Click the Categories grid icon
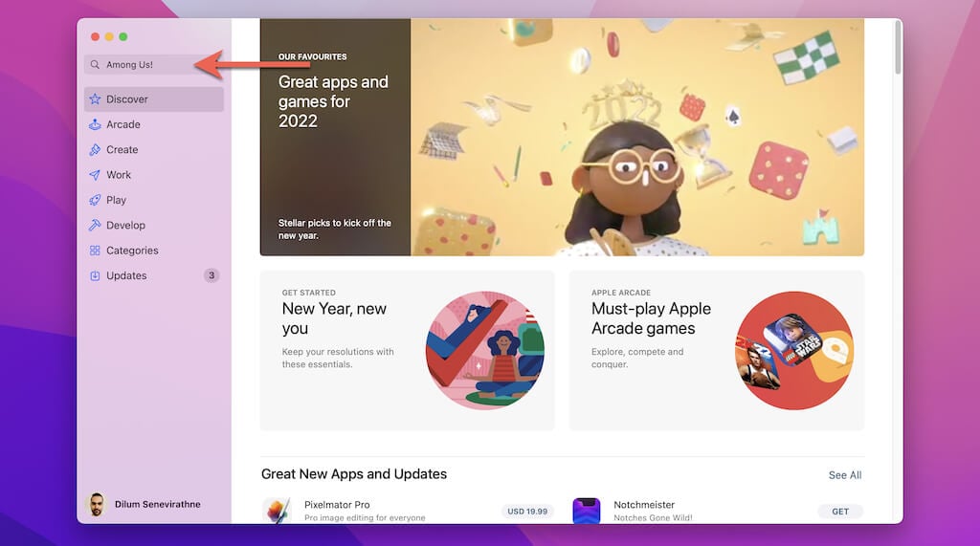The image size is (980, 546). point(95,251)
